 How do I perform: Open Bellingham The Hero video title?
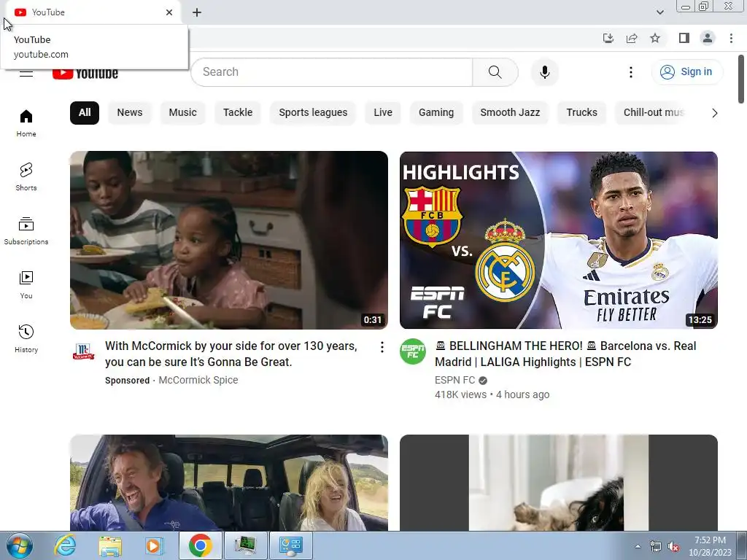click(565, 354)
